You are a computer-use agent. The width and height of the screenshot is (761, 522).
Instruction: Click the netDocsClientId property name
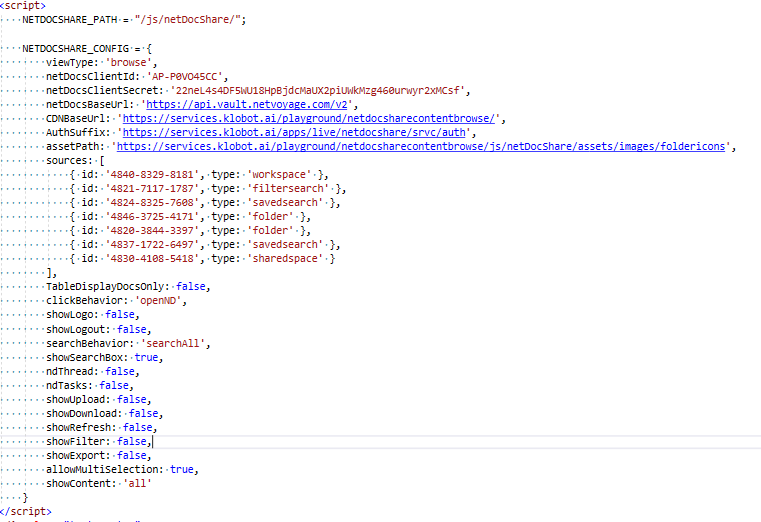coord(90,77)
